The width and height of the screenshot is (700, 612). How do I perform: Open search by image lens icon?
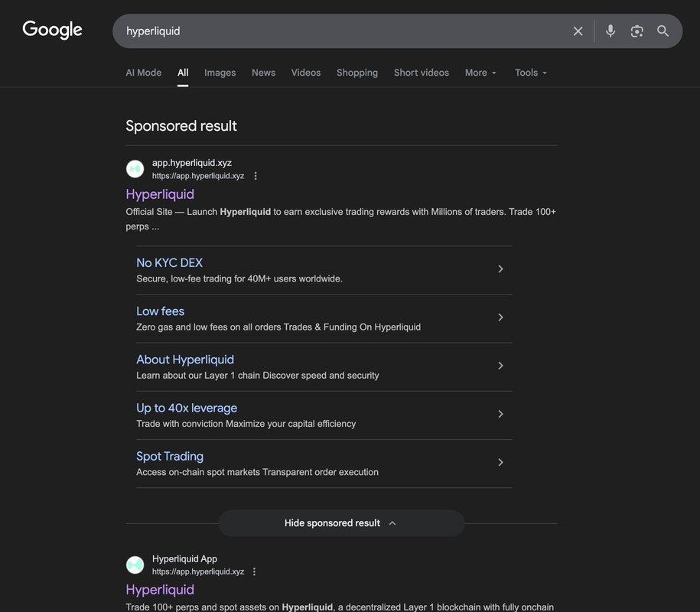637,31
